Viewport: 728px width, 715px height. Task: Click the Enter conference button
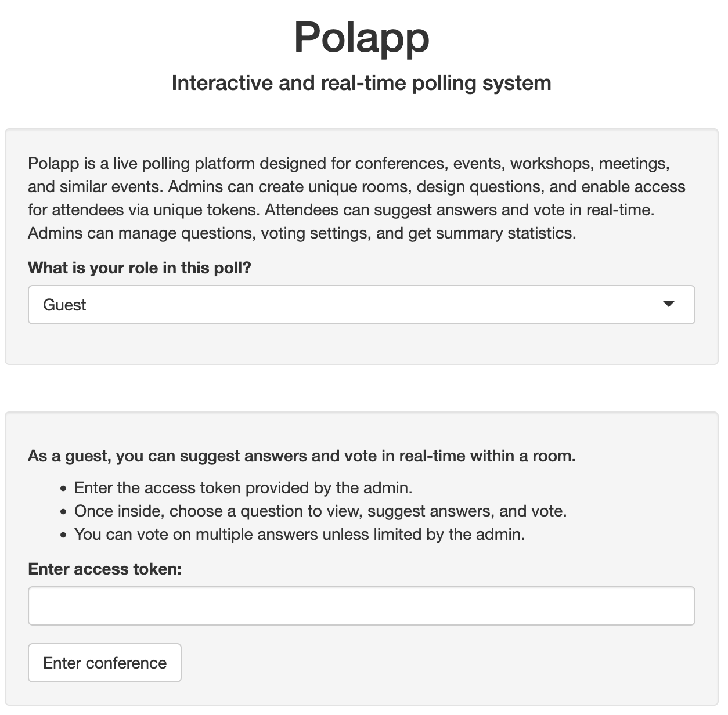[x=104, y=663]
